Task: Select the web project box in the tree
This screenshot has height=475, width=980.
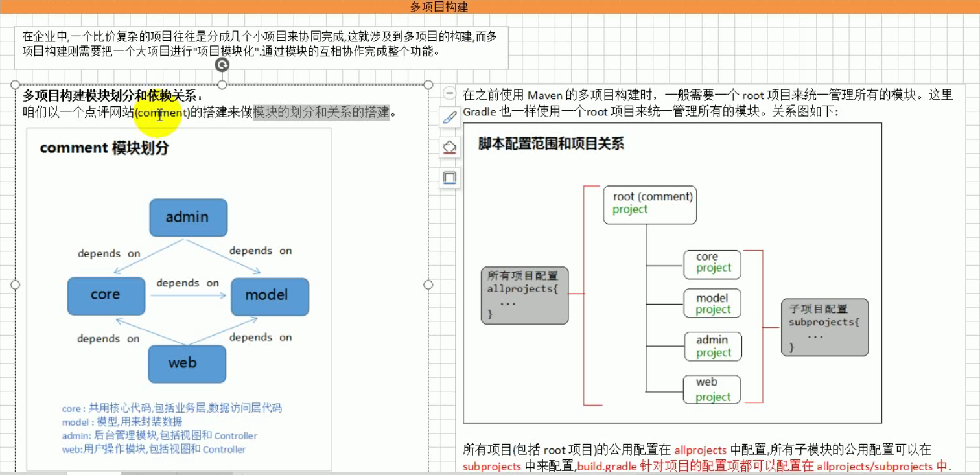Action: (x=712, y=389)
